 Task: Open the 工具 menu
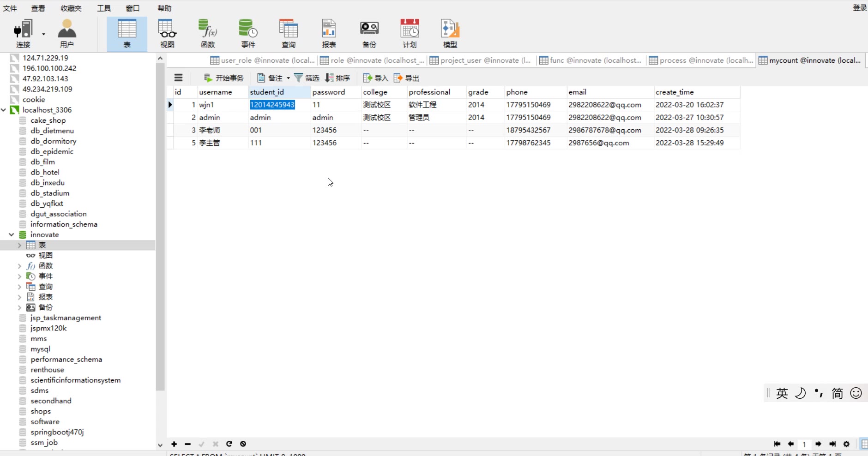(104, 8)
